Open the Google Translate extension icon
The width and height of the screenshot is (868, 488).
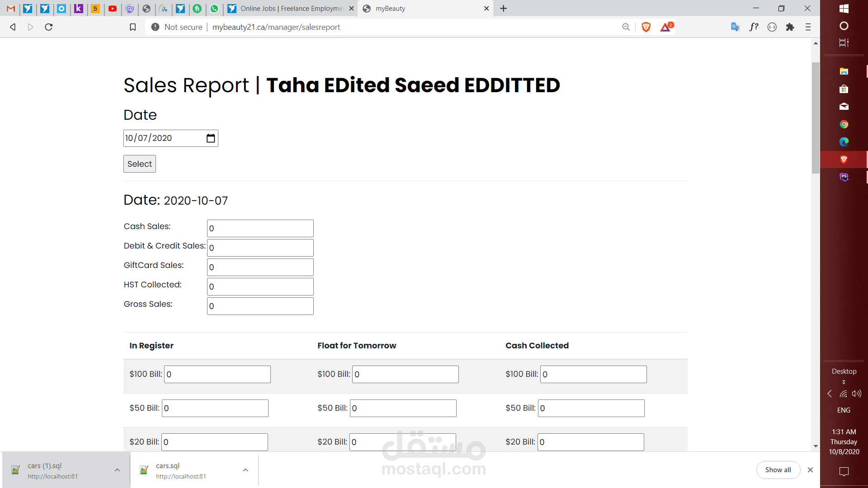[735, 27]
